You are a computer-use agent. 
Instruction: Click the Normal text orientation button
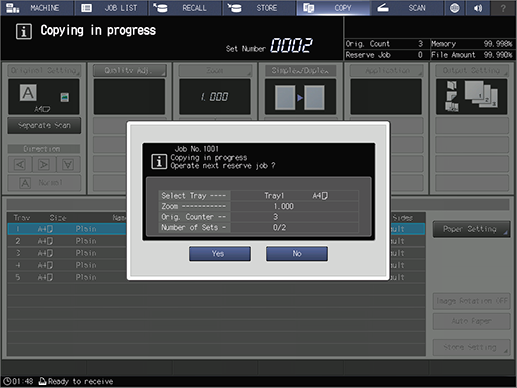coord(44,183)
